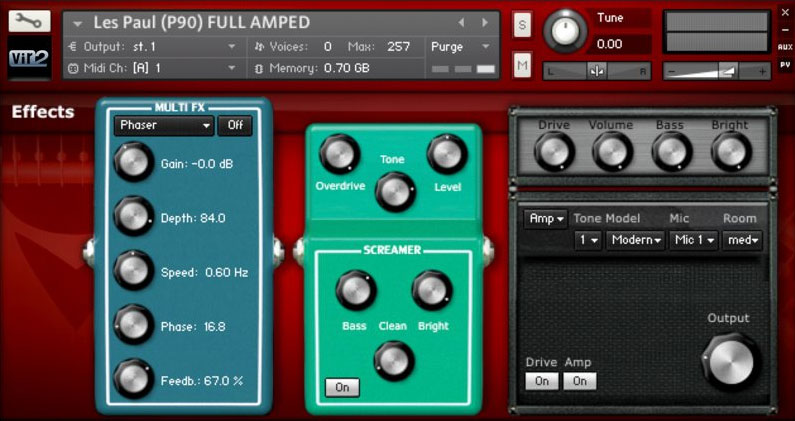Screen dimensions: 795x421
Task: Click the Voices count 0
Action: [x=328, y=47]
